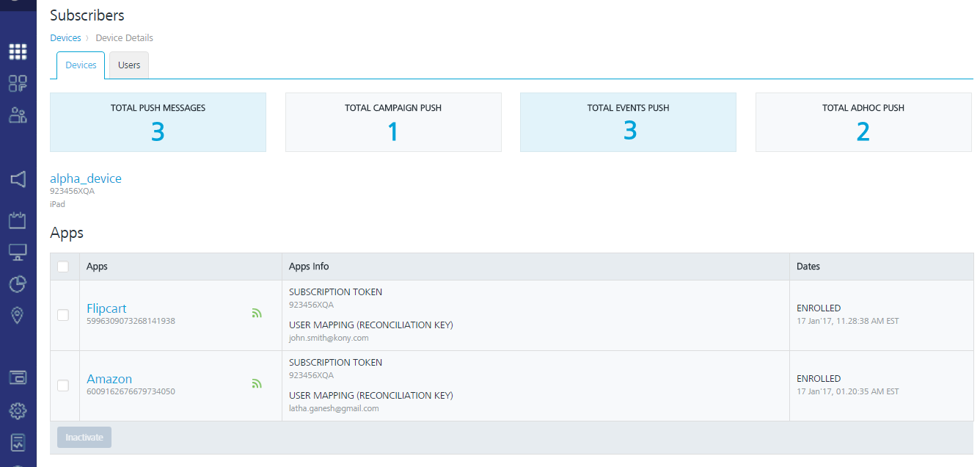Select all apps header checkbox
The height and width of the screenshot is (467, 980).
(63, 267)
